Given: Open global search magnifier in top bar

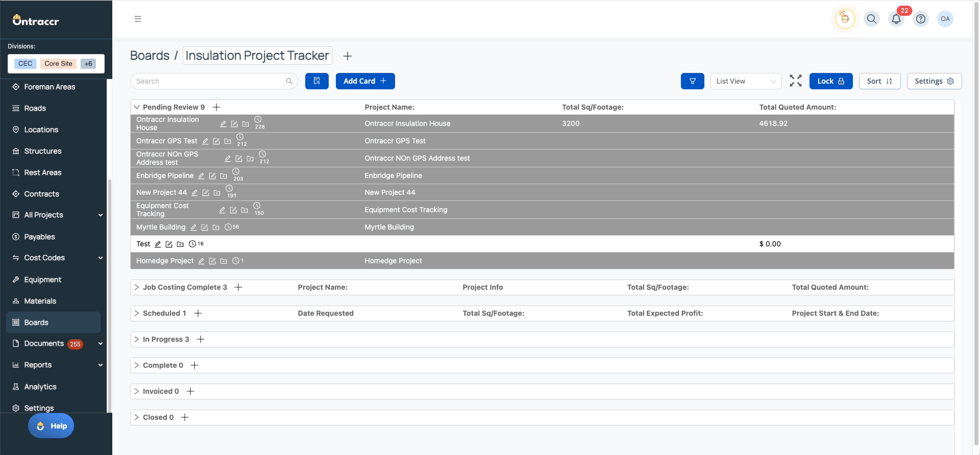Looking at the screenshot, I should click(872, 19).
